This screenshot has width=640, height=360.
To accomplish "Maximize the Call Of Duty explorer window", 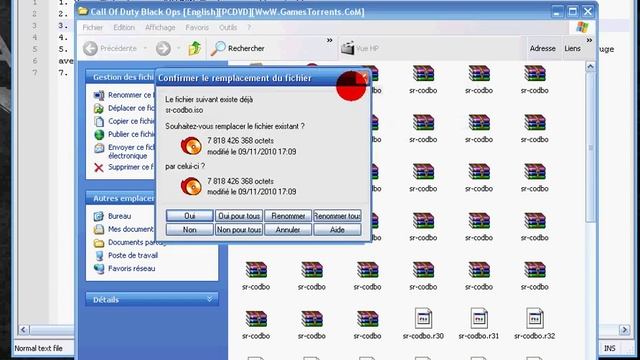I will click(572, 11).
